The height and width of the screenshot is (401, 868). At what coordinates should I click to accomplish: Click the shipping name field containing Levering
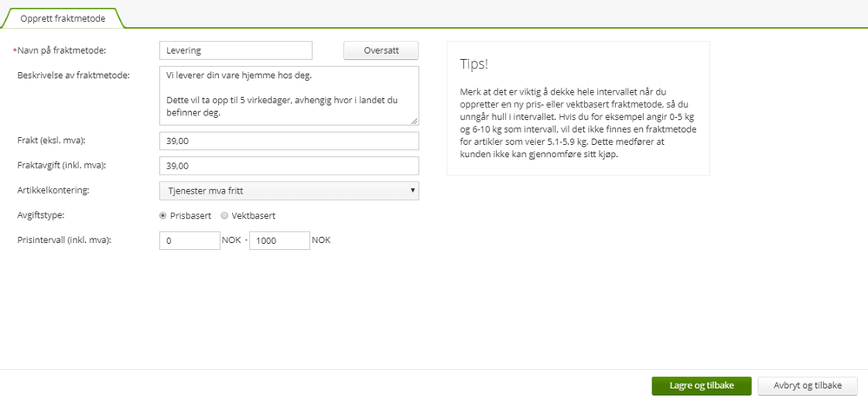coord(235,51)
